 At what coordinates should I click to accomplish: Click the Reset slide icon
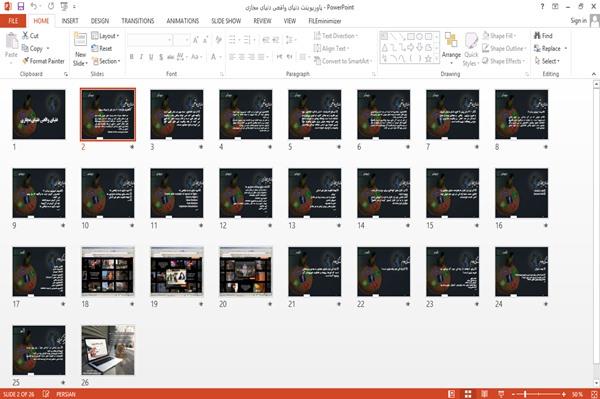click(x=95, y=48)
